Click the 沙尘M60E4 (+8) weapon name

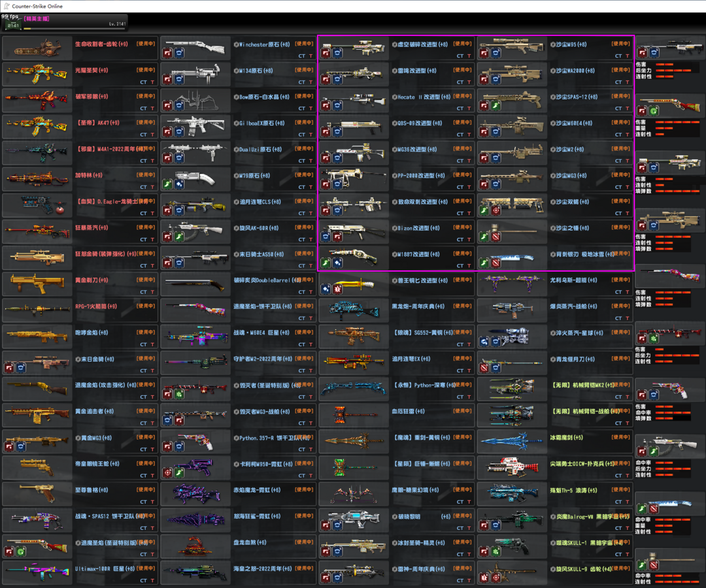[x=574, y=123]
